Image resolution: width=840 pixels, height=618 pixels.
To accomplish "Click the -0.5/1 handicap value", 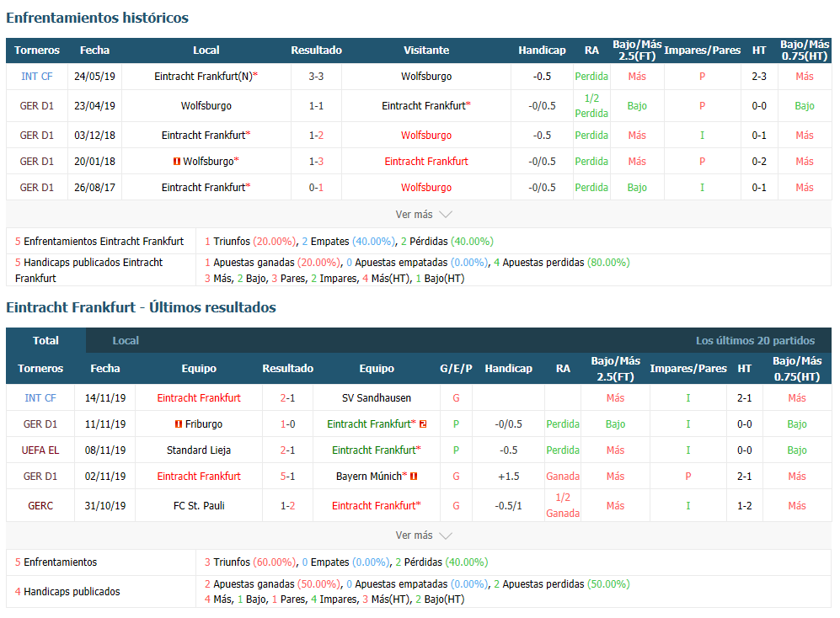I will tap(508, 505).
